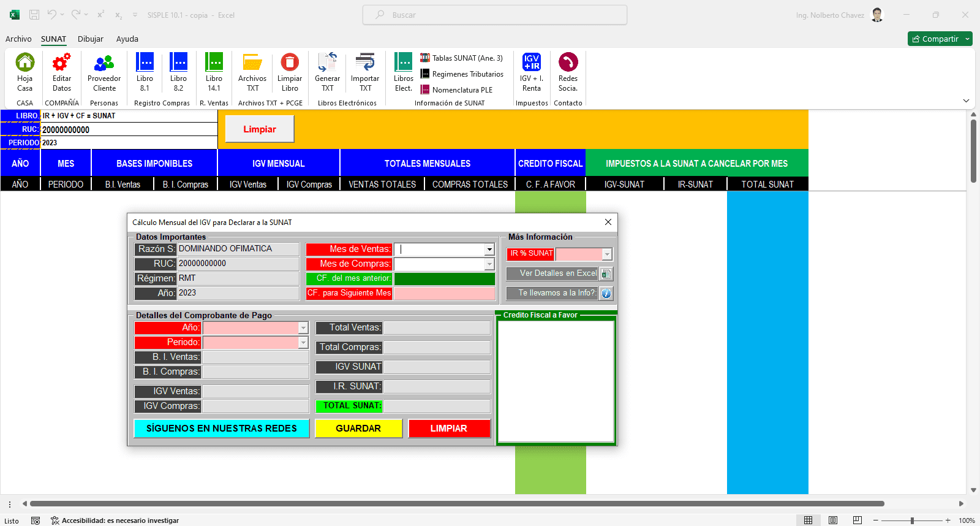Click Ver Detalles en Excel button
Viewport: 980px width, 526px height.
[559, 273]
